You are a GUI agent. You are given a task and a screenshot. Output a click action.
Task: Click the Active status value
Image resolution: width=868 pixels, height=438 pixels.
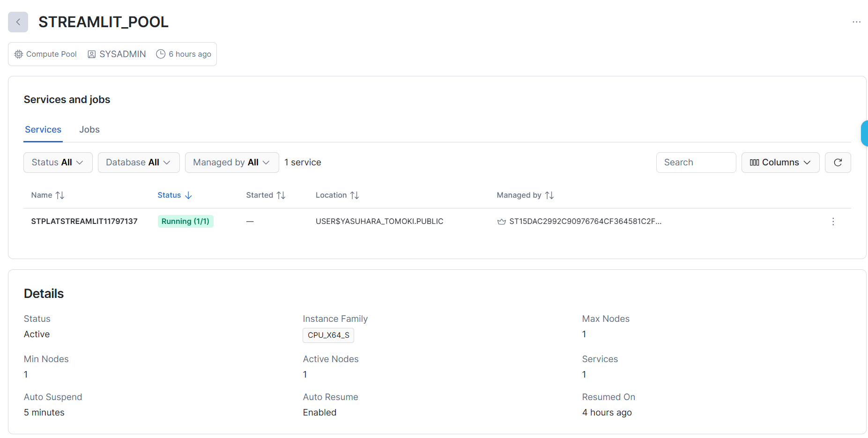pos(37,334)
